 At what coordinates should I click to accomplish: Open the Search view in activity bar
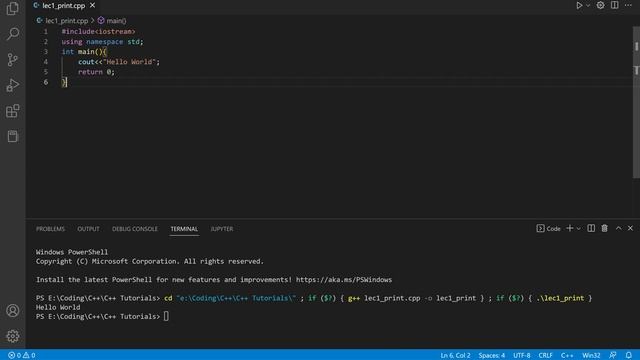[x=13, y=34]
